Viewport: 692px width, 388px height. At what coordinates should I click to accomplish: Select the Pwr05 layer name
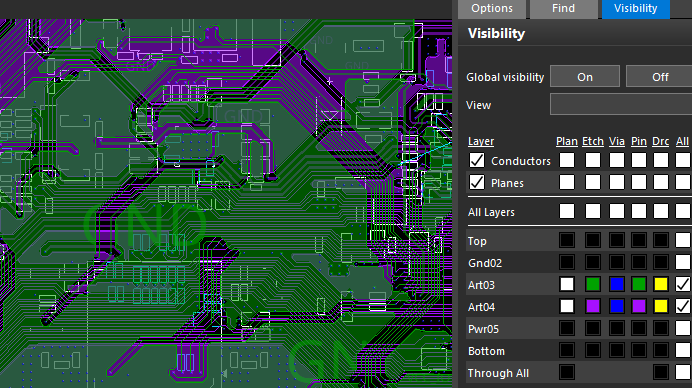[483, 329]
